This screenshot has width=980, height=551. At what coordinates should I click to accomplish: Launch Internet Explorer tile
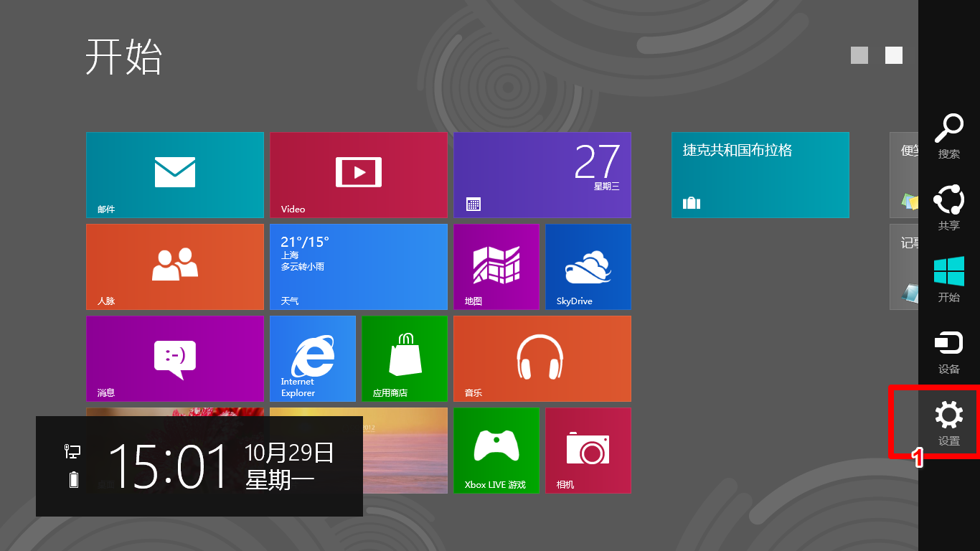pyautogui.click(x=312, y=359)
